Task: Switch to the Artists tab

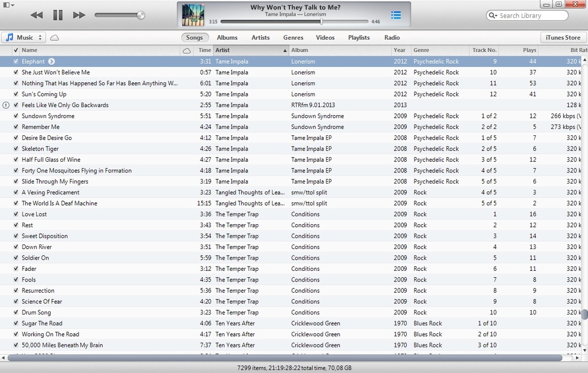Action: [x=260, y=37]
